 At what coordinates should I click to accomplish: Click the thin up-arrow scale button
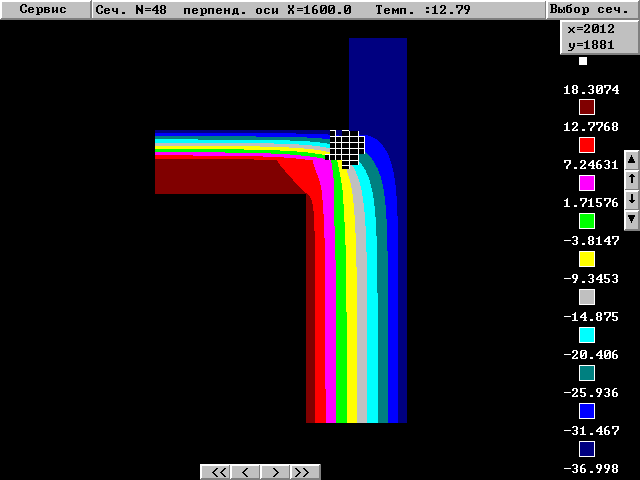click(631, 180)
